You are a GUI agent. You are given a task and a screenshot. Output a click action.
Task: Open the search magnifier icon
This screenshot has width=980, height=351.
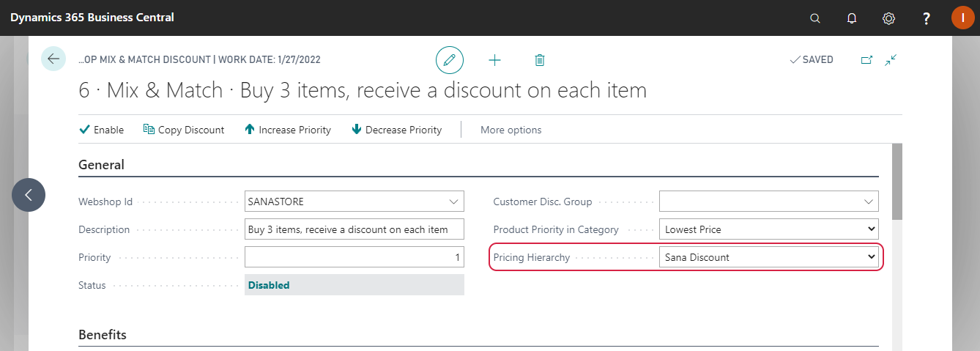pos(815,18)
